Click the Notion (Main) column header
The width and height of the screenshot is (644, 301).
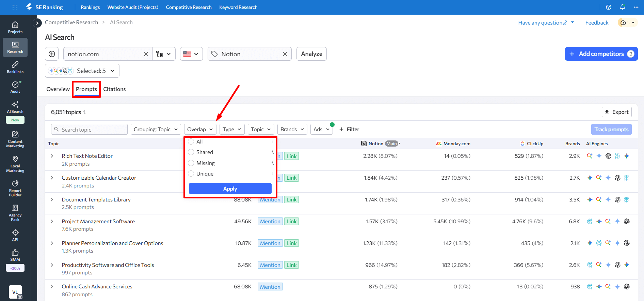380,144
